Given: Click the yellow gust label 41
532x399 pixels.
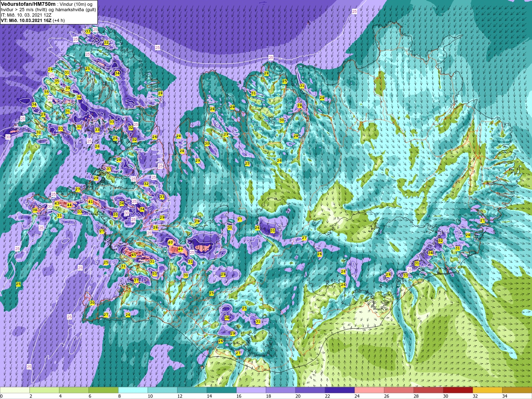Looking at the screenshot, I should click(91, 202).
